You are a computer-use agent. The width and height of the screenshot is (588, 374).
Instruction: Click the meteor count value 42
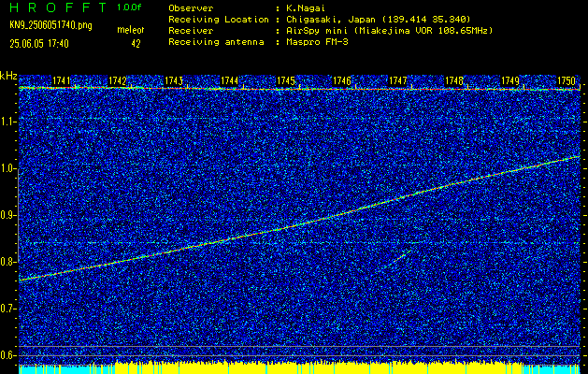click(x=136, y=44)
